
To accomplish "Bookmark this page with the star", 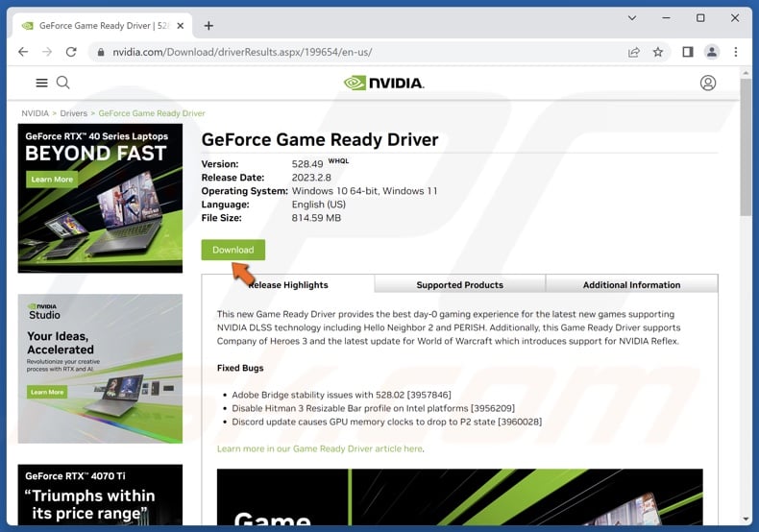I will pos(658,52).
